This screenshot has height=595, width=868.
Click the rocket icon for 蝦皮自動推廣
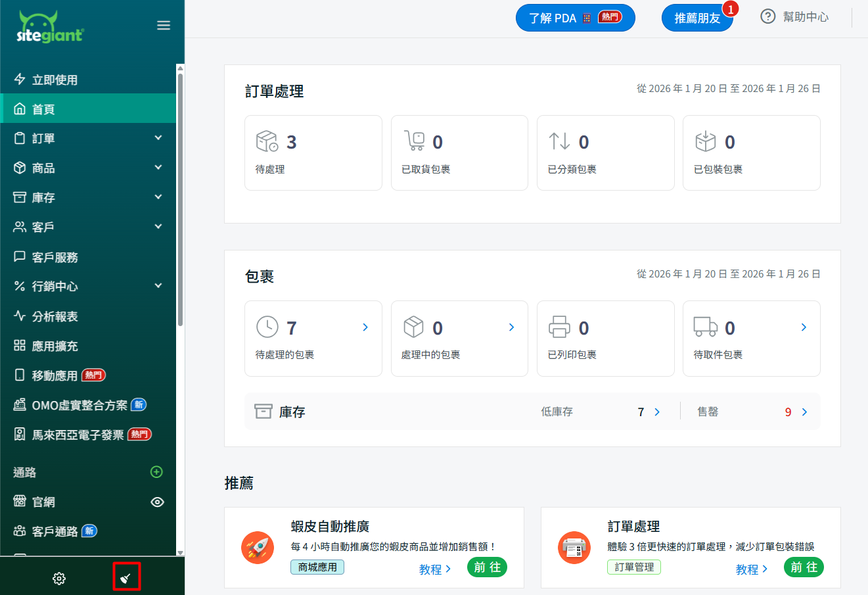pyautogui.click(x=258, y=548)
